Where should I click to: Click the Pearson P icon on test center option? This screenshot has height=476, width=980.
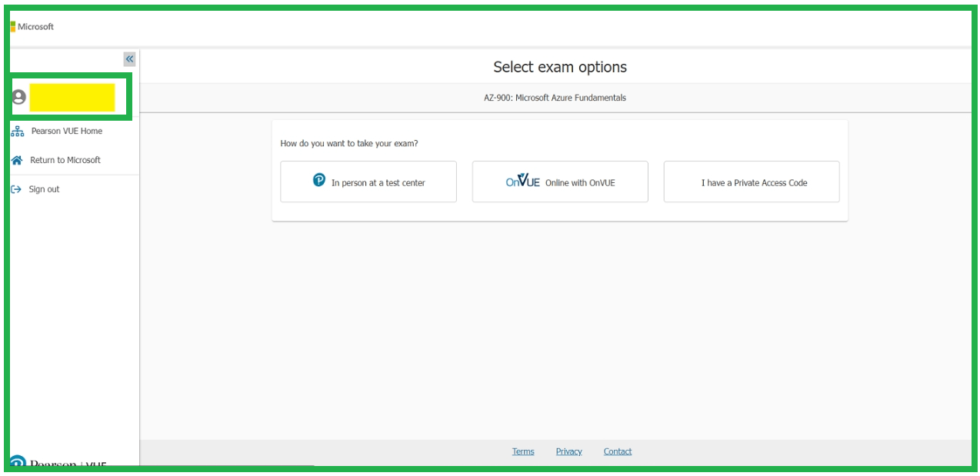[x=319, y=180]
